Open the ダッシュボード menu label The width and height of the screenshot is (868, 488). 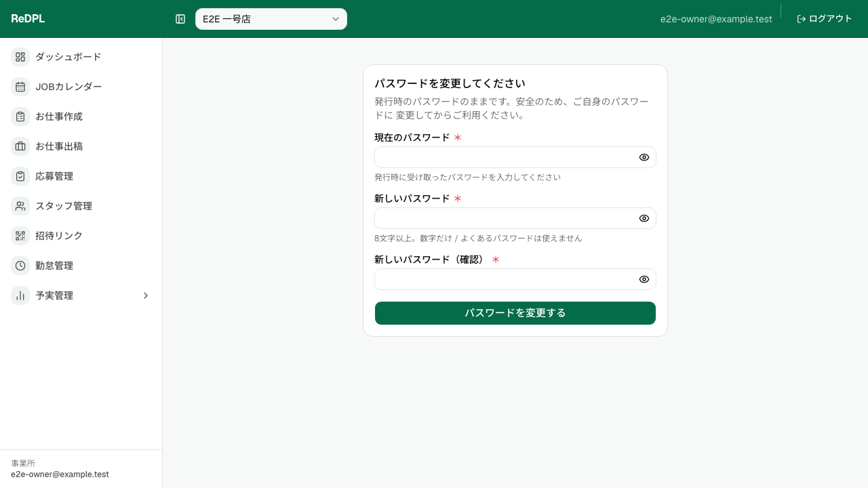[x=68, y=57]
